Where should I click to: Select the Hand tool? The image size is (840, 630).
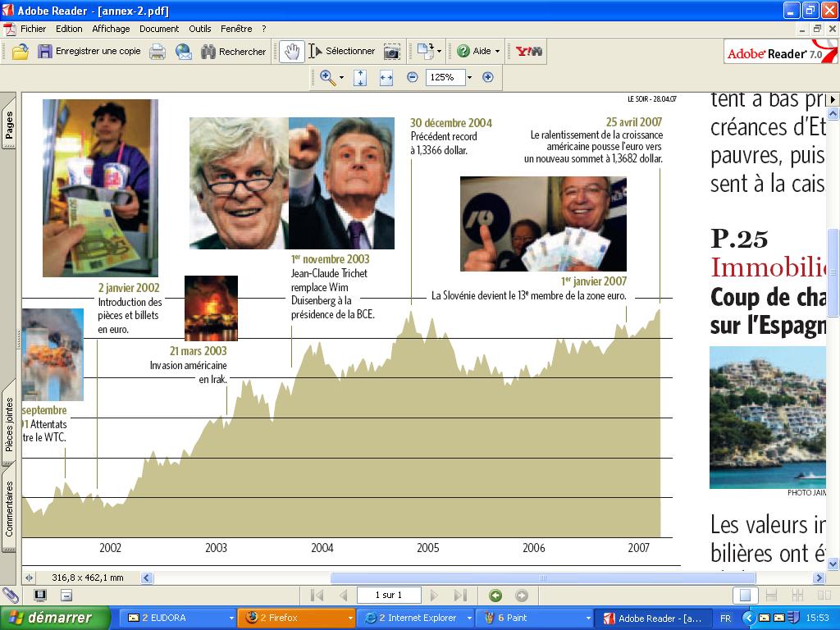(292, 52)
